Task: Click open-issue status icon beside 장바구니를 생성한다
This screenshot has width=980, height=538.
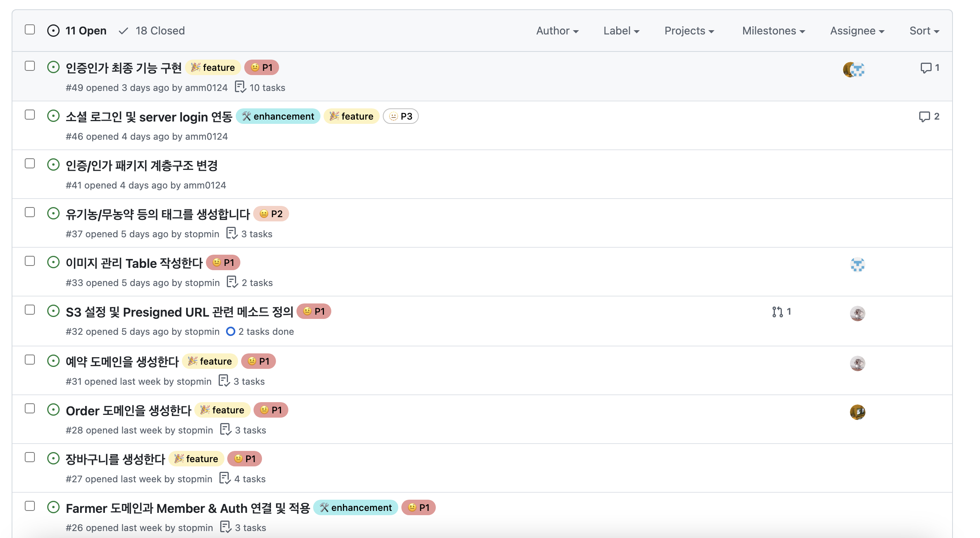Action: (53, 459)
